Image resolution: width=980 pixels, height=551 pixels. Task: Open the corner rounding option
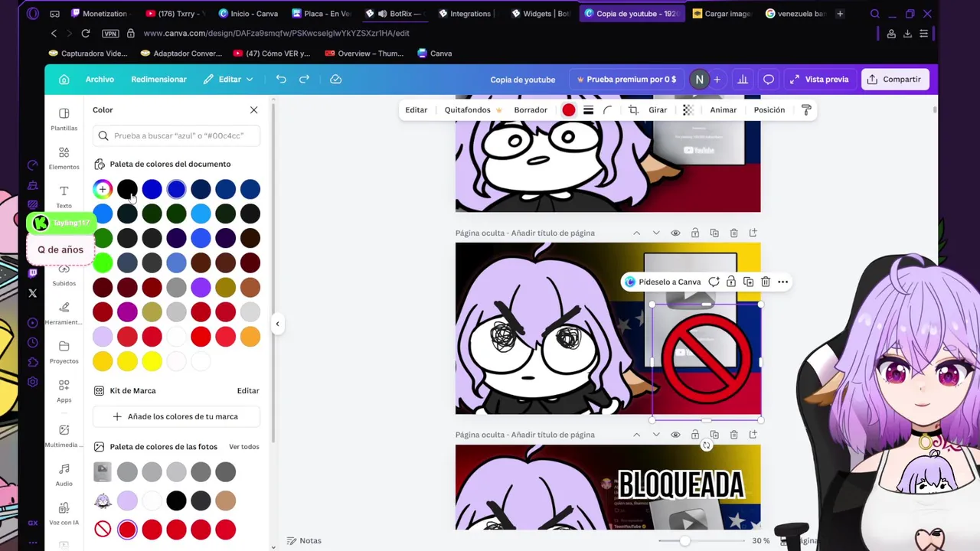[608, 110]
